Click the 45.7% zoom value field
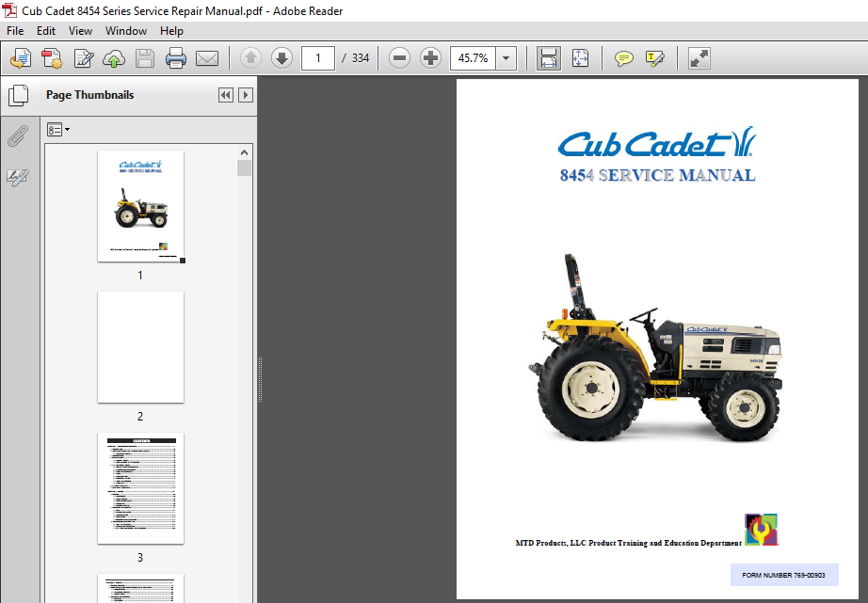The width and height of the screenshot is (868, 603). coord(474,58)
